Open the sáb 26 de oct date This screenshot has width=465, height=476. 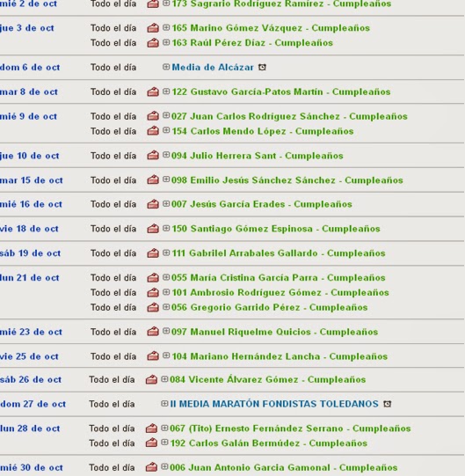pos(31,379)
